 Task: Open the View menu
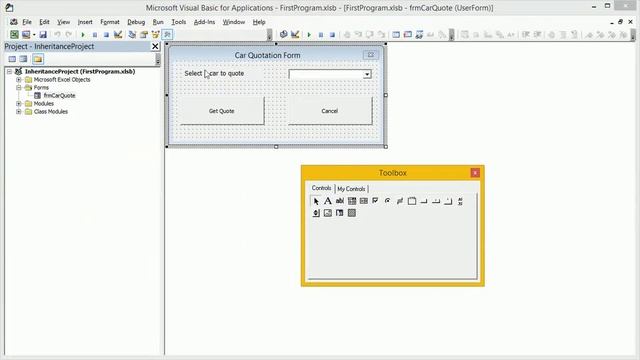pyautogui.click(x=63, y=22)
